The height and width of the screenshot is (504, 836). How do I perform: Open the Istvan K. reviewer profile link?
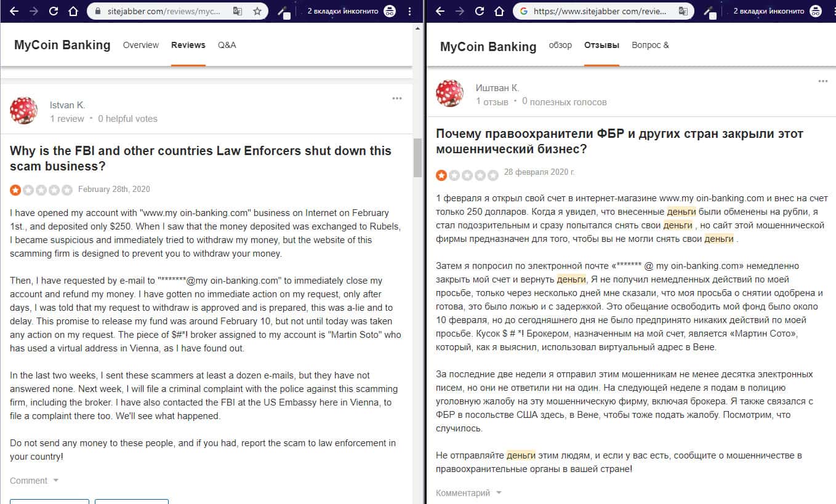68,105
